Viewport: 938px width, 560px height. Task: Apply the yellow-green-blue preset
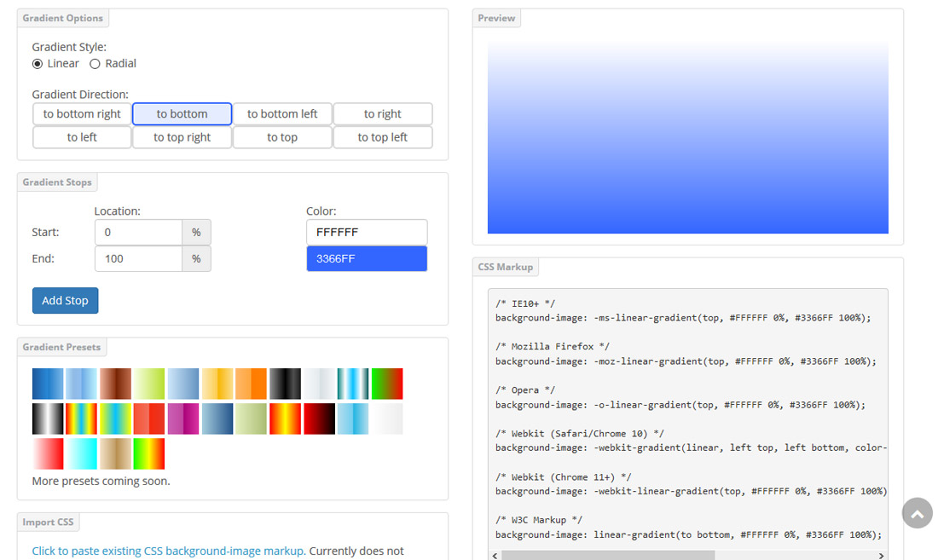point(115,419)
